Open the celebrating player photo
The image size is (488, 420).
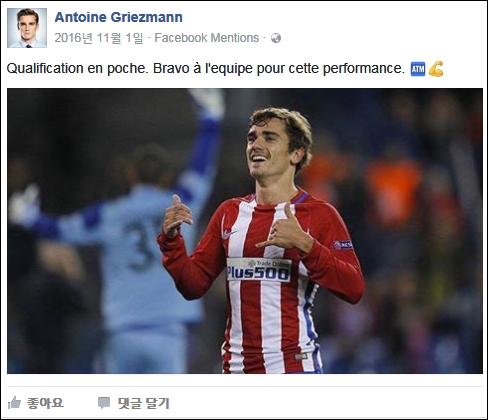(x=245, y=231)
